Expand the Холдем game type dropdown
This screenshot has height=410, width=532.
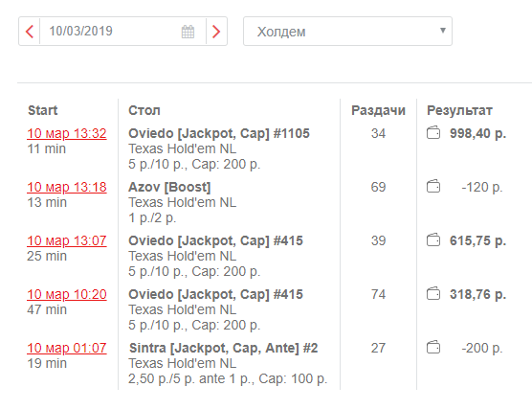(347, 32)
